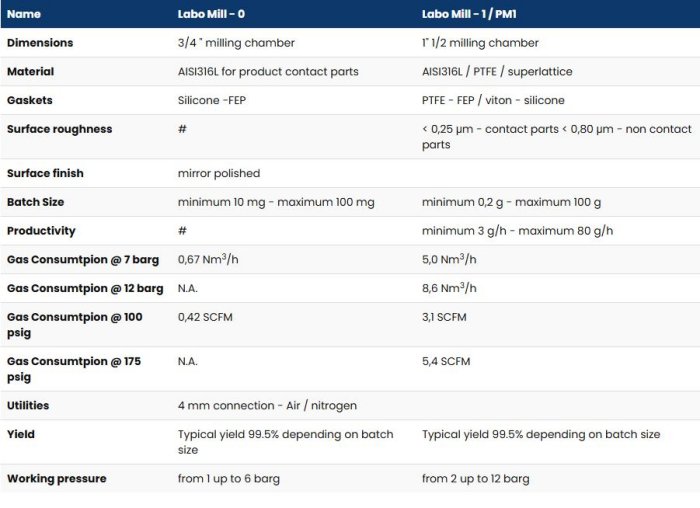Click AISI316L for product contact parts text
This screenshot has width=700, height=508.
268,72
